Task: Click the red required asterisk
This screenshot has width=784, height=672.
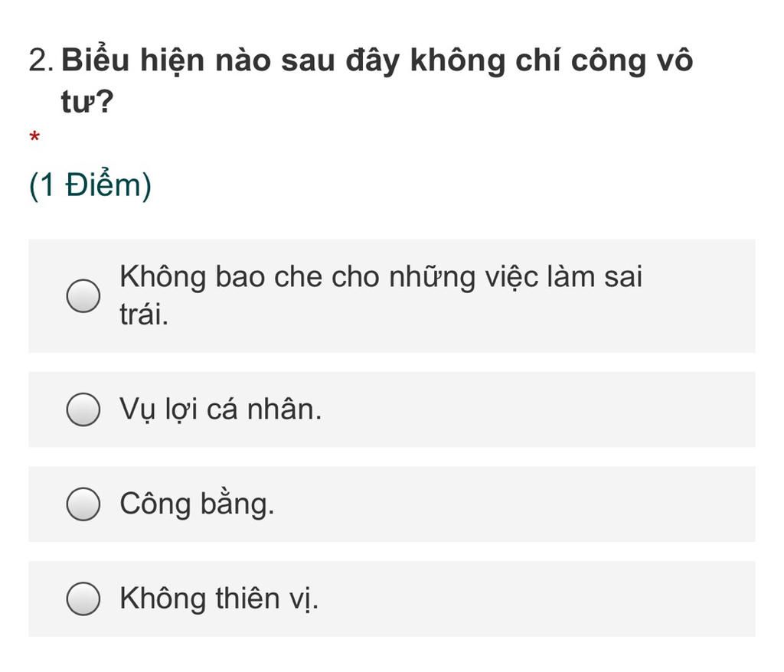Action: coord(34,136)
